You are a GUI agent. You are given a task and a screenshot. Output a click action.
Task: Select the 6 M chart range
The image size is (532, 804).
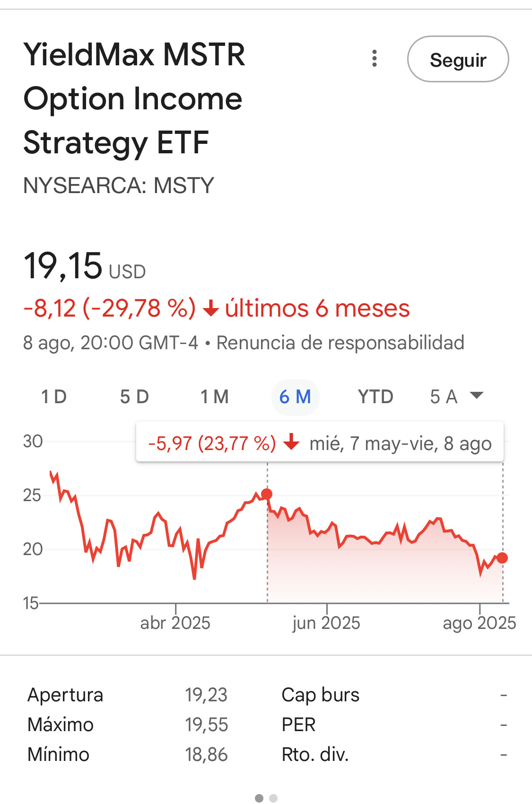(295, 397)
